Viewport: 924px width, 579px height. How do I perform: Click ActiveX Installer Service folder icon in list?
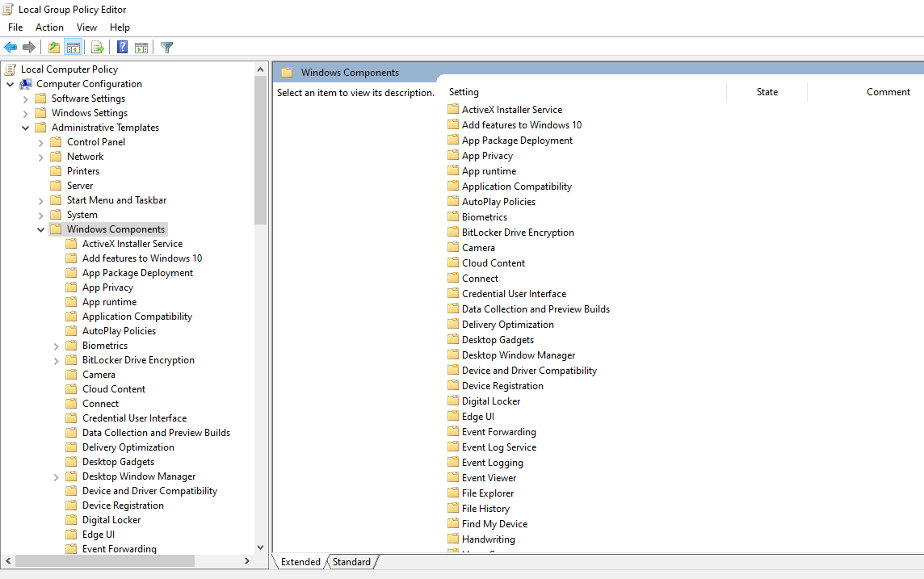tap(452, 109)
